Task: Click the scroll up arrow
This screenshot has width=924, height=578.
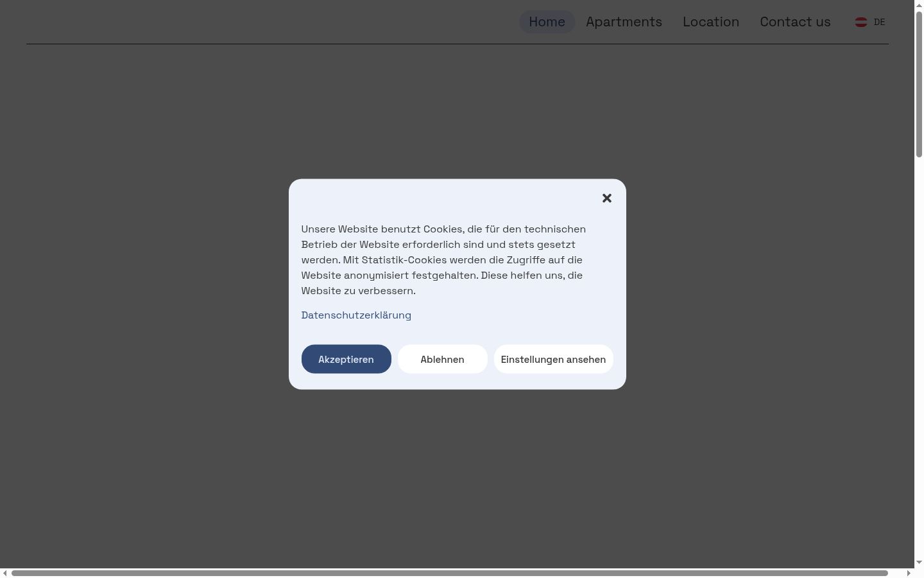Action: (x=919, y=4)
